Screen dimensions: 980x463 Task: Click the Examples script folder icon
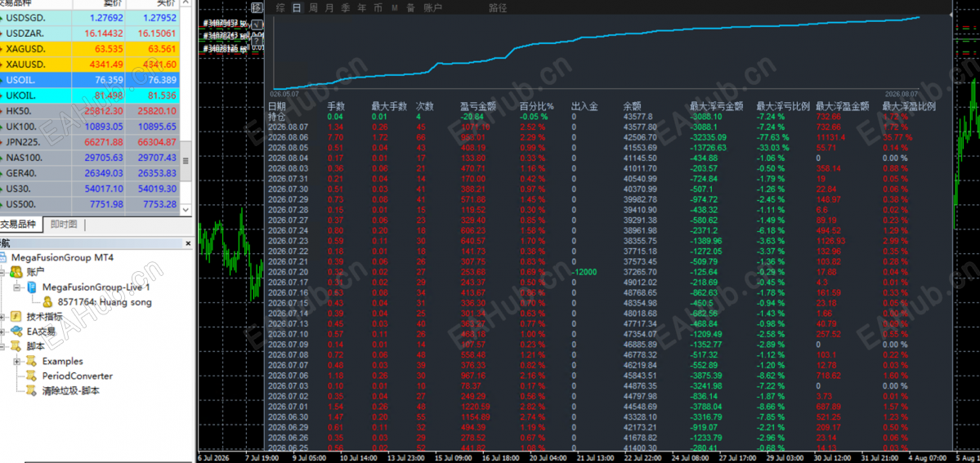(x=30, y=361)
